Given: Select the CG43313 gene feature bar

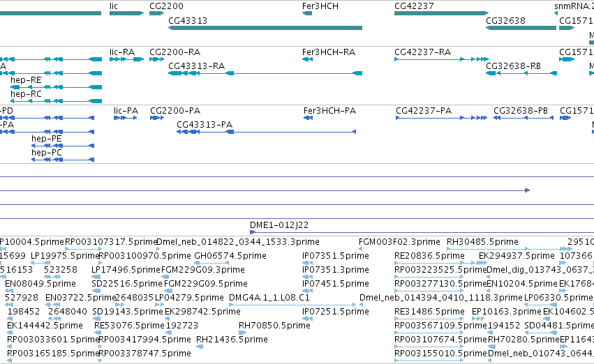Looking at the screenshot, I should pyautogui.click(x=265, y=28).
